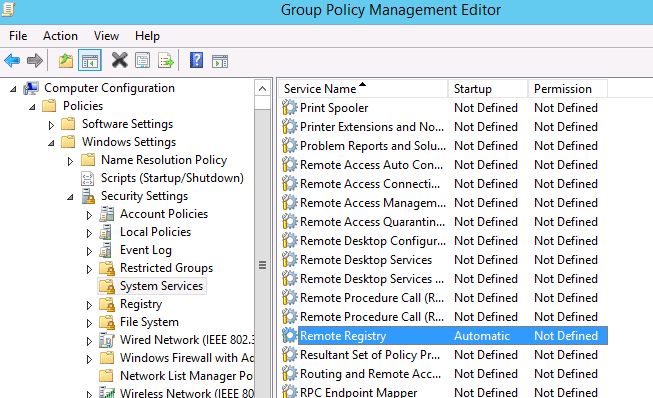Click the Export List toolbar icon

[x=166, y=61]
